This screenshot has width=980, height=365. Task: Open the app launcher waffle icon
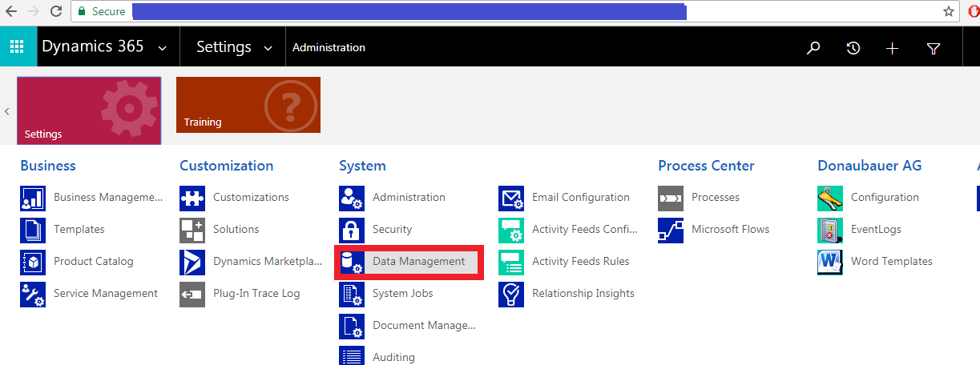[17, 47]
